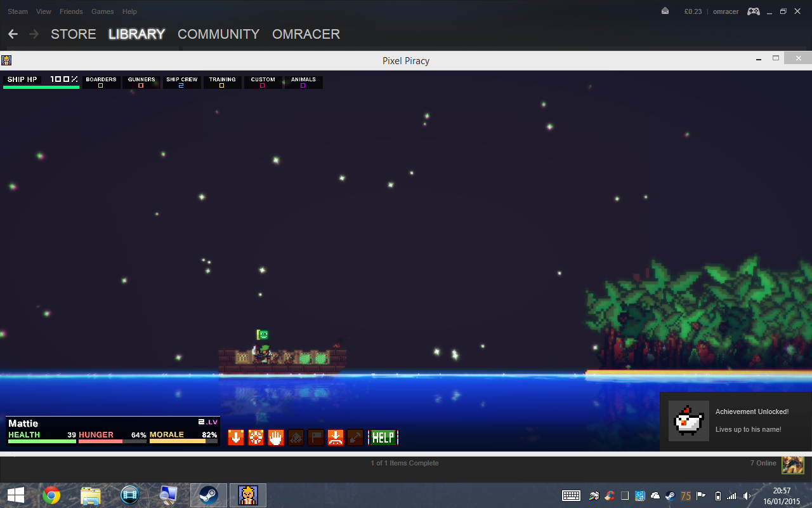This screenshot has height=508, width=812.
Task: Click the £0.23 wallet balance
Action: [693, 11]
